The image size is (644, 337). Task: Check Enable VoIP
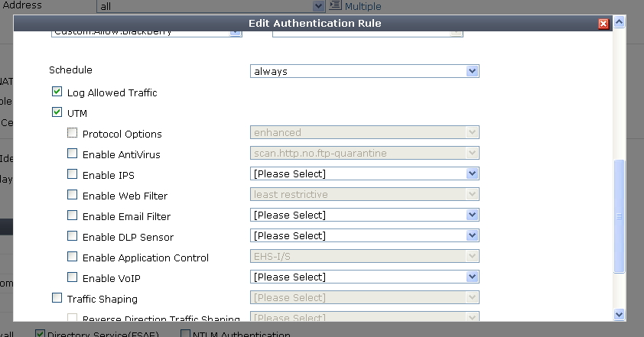coord(73,277)
